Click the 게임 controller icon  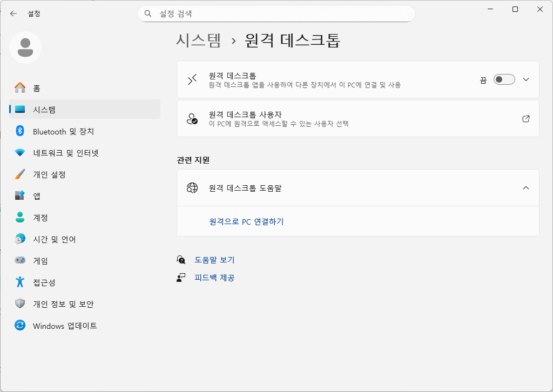click(20, 260)
